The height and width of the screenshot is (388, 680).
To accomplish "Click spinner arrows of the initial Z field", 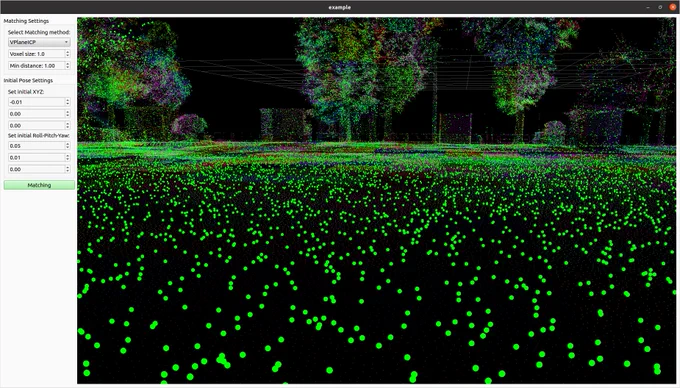I will (68, 125).
